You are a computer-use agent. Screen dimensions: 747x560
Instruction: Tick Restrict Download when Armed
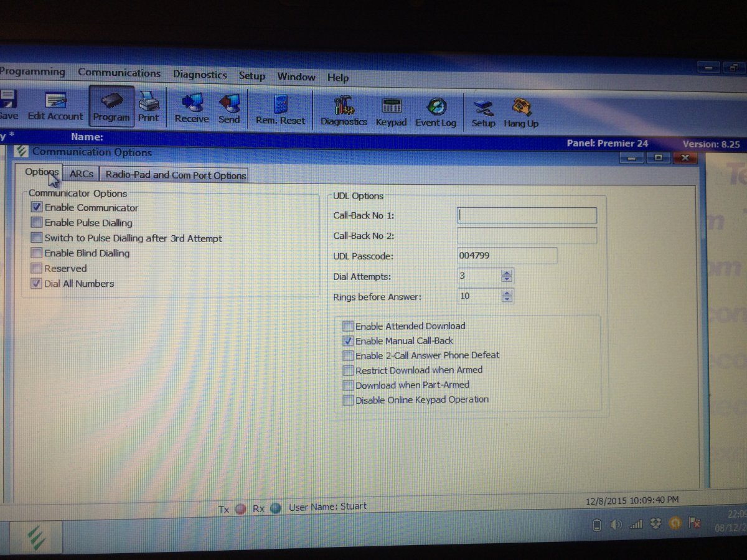[348, 371]
